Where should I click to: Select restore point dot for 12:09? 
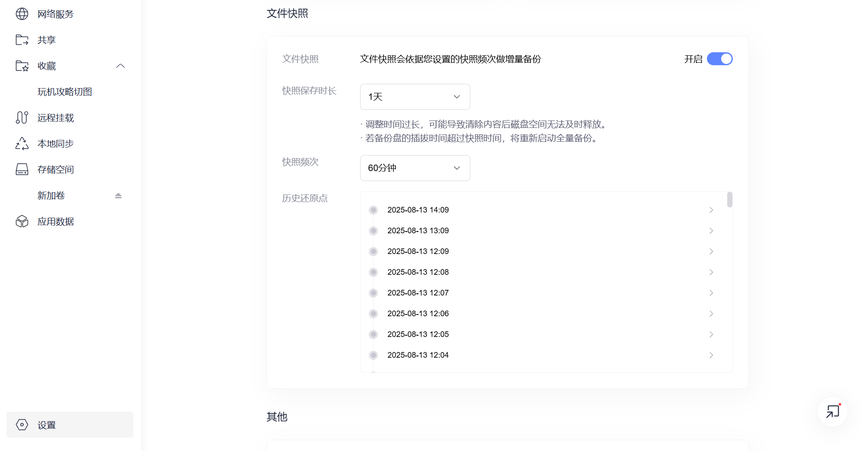click(x=374, y=251)
